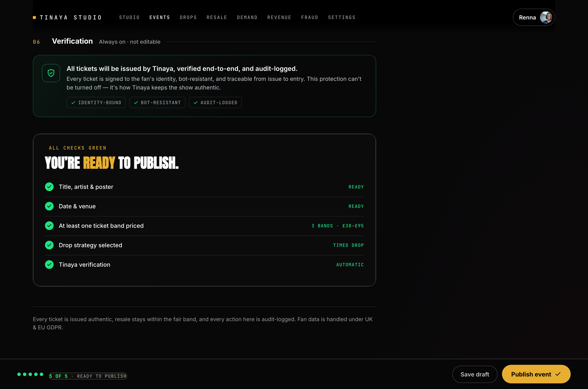588x389 pixels.
Task: Select the 'Tinaya verification' row label
Action: (84, 265)
